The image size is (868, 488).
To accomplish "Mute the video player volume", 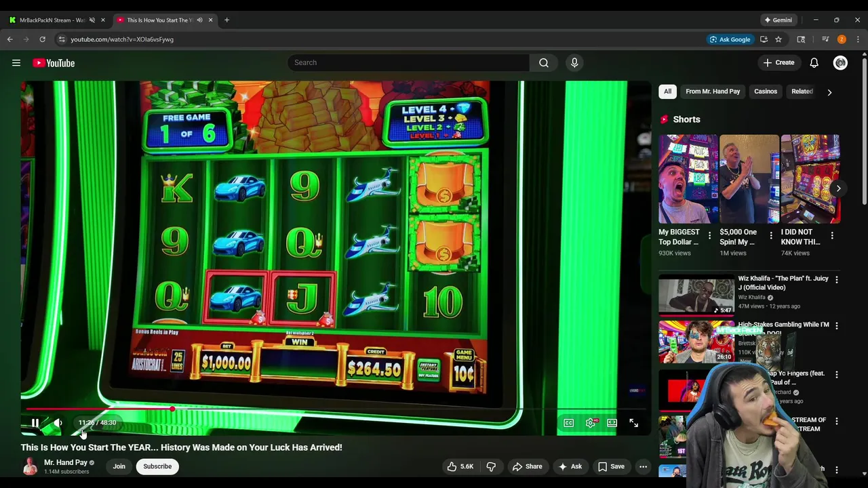I will click(58, 423).
